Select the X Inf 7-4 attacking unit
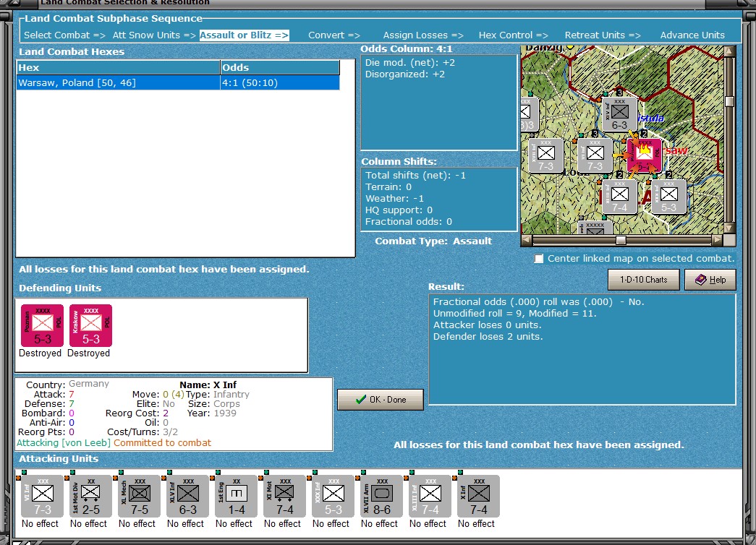Viewport: 756px width, 545px height. (479, 497)
